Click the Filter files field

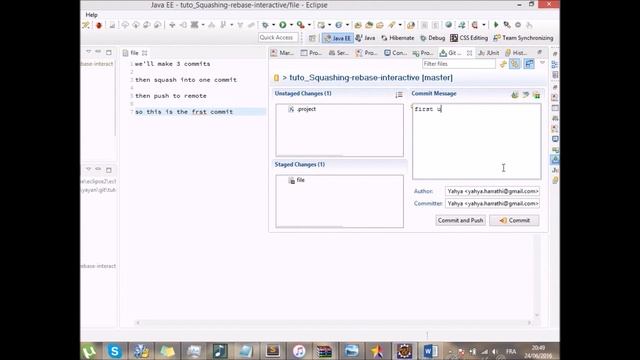click(x=459, y=64)
